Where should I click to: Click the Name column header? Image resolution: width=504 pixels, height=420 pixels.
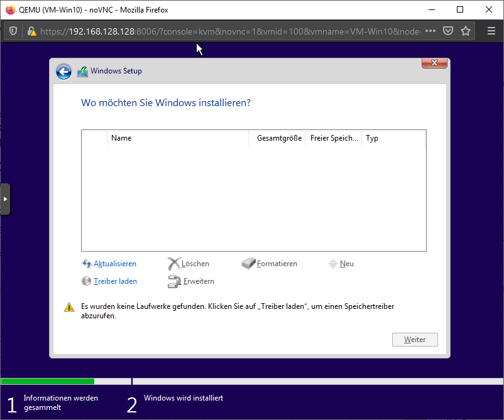coord(178,138)
